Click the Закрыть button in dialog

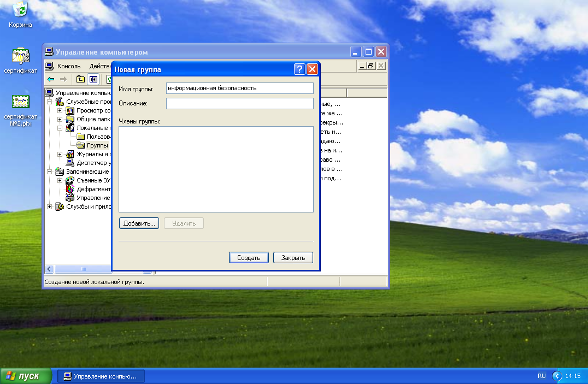point(293,258)
